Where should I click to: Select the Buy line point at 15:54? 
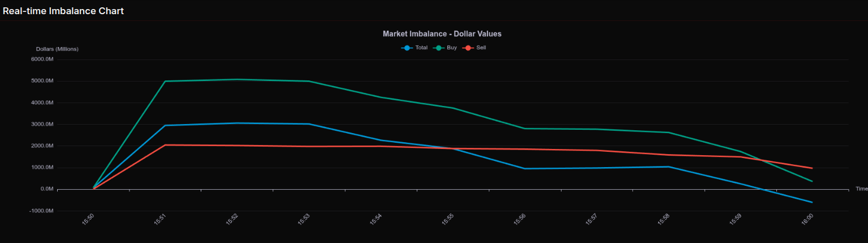click(381, 97)
